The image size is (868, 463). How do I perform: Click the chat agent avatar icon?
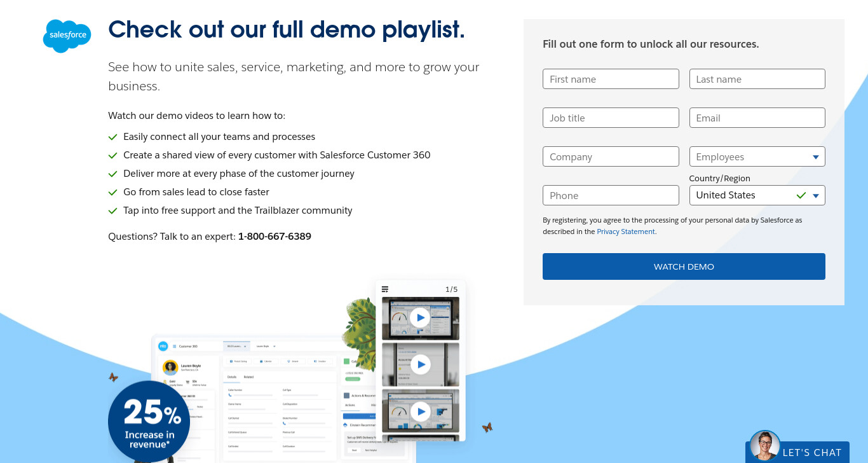point(764,446)
